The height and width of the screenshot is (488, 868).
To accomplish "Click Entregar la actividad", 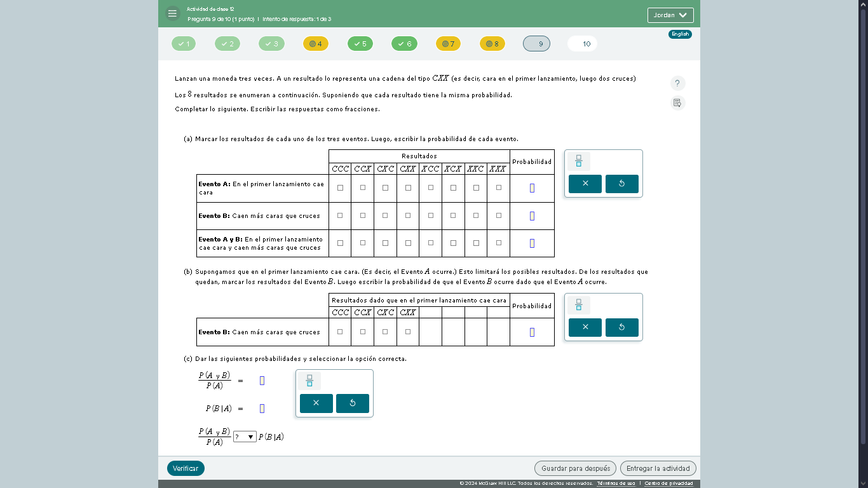I will click(658, 468).
